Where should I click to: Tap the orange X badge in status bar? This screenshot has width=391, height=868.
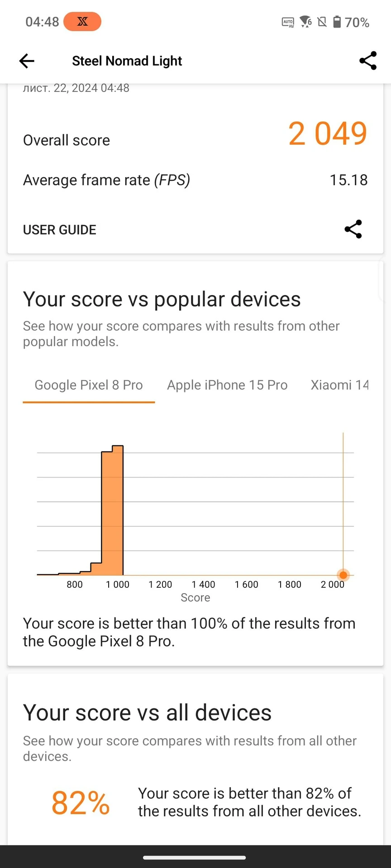(82, 22)
